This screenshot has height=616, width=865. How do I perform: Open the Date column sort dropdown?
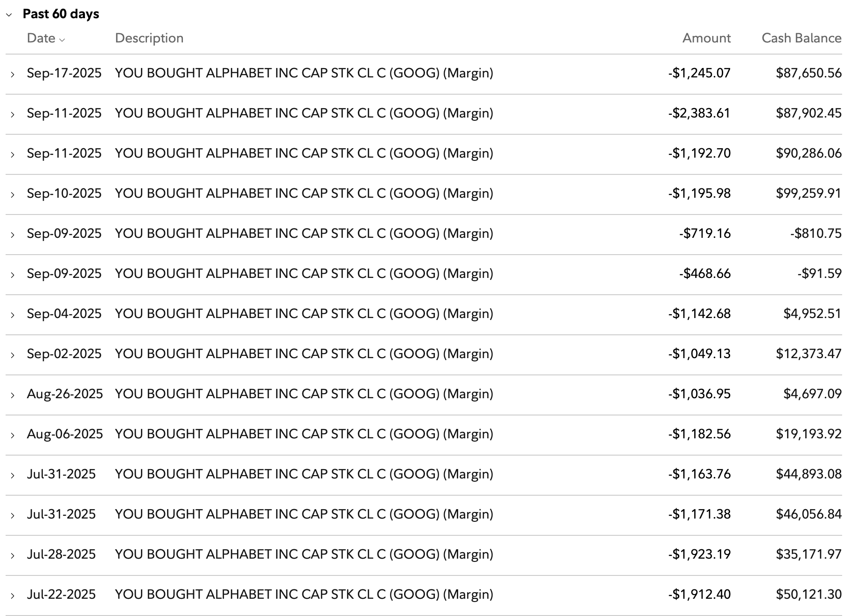coord(62,40)
